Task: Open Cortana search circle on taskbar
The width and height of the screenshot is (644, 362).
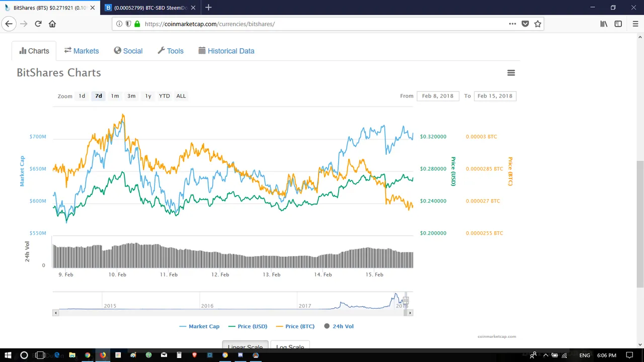Action: pos(24,355)
